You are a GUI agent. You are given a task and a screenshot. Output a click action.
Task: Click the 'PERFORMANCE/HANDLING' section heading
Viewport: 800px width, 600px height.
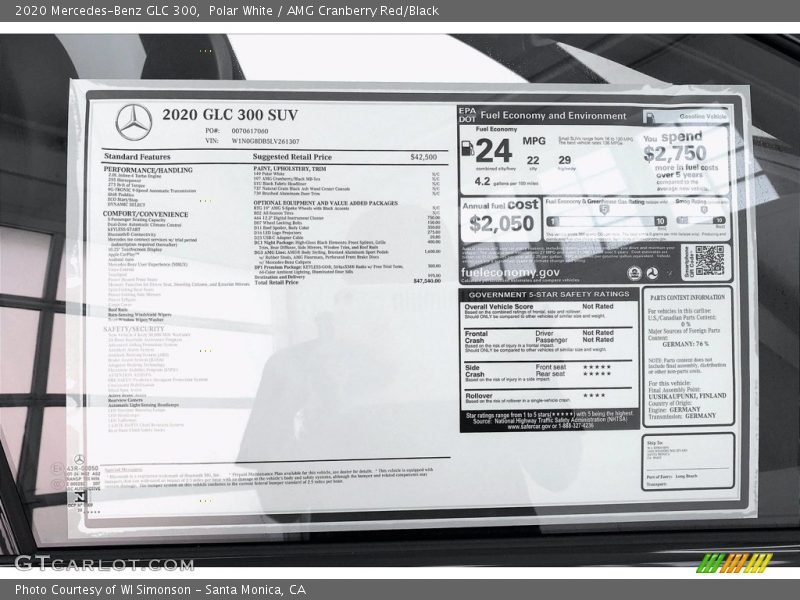148,170
